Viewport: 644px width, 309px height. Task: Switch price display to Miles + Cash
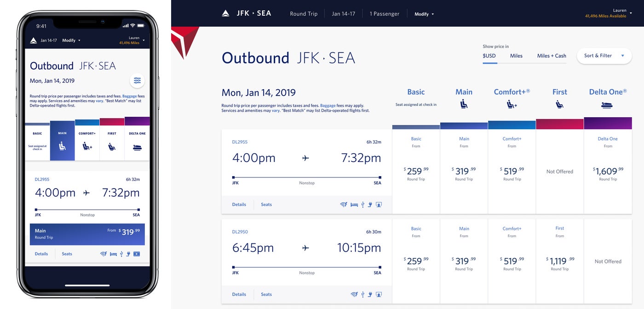551,56
